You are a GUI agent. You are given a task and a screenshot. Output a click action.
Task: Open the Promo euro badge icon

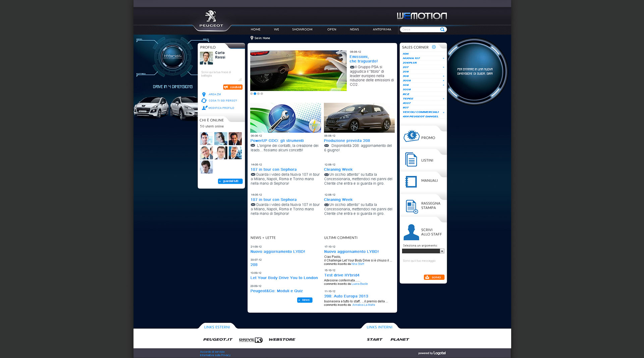[411, 136]
